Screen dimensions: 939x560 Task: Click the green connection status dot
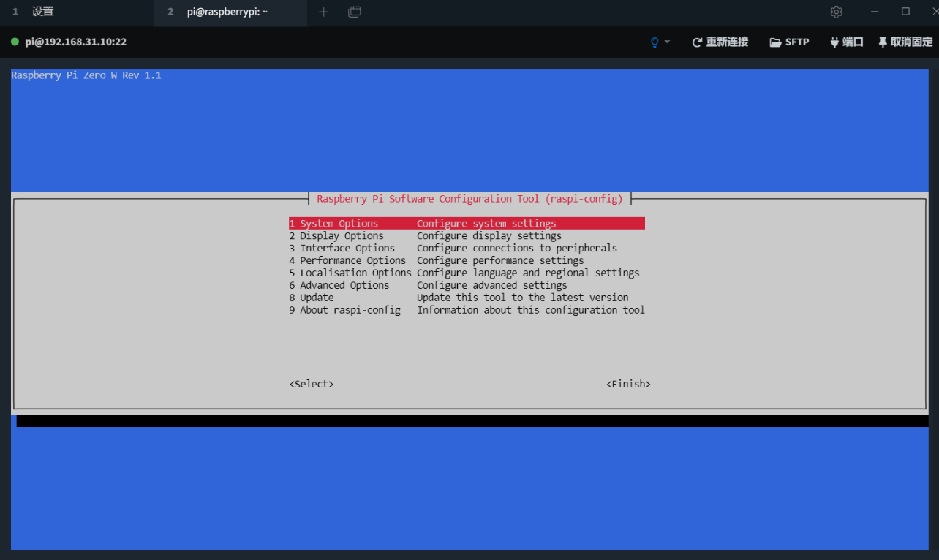[15, 42]
